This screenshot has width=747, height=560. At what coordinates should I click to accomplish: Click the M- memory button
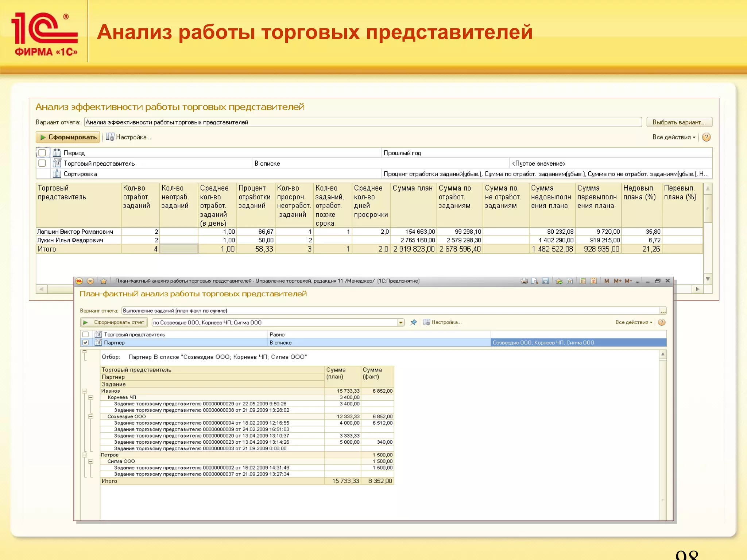point(628,281)
